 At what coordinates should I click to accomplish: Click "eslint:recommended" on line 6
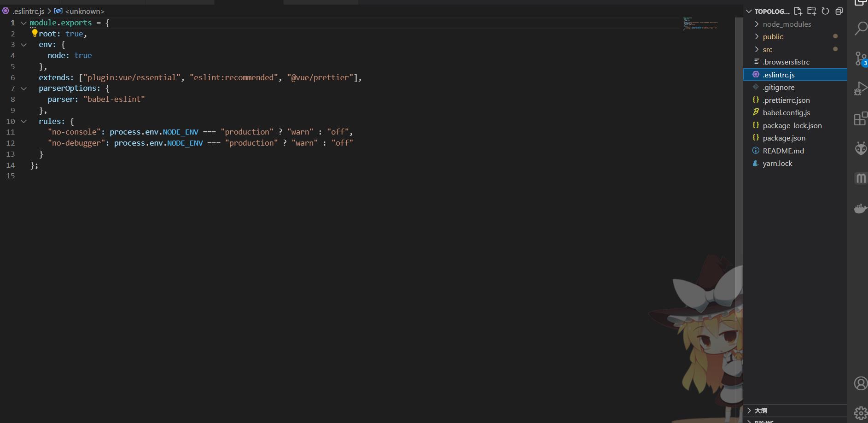(234, 77)
